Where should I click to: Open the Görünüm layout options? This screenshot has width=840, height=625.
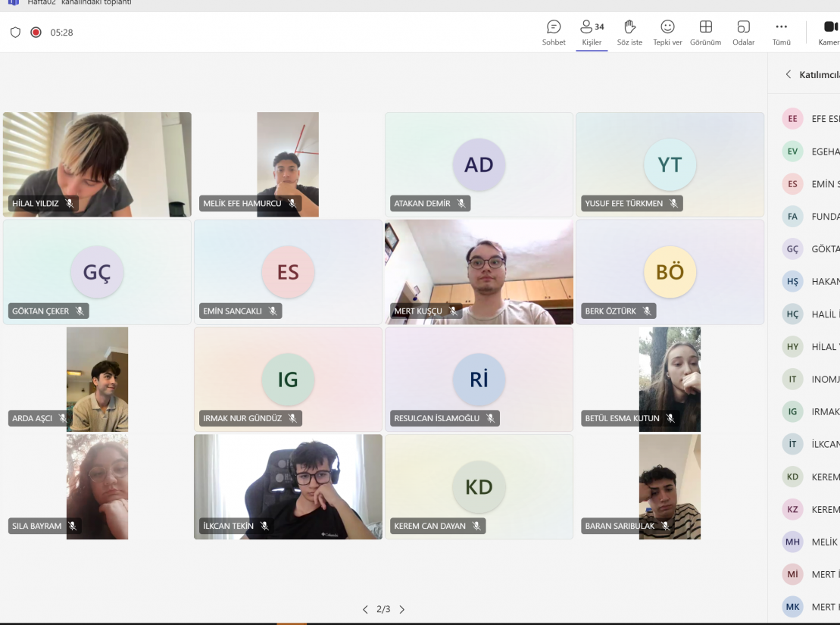tap(705, 33)
